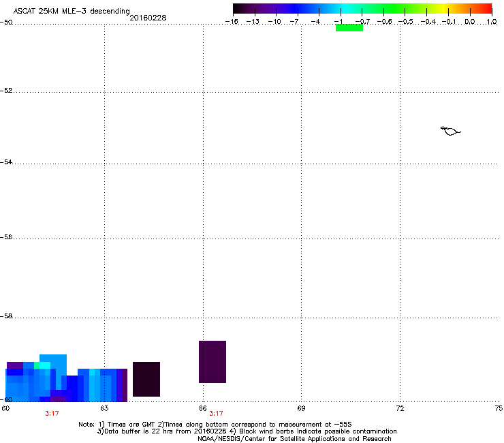504x443 pixels.
Task: Click the -0.1 color bar label
Action: tap(449, 22)
